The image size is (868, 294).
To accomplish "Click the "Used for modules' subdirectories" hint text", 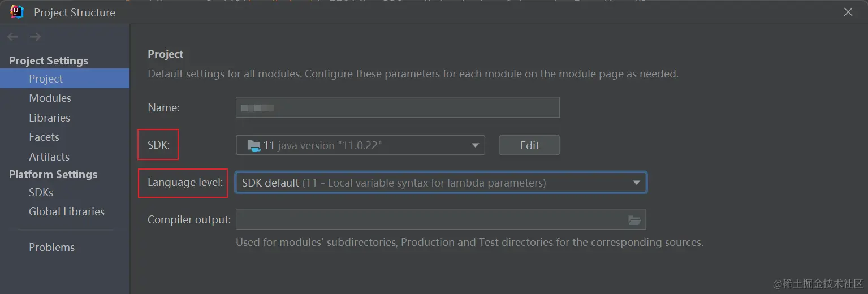I will 469,242.
